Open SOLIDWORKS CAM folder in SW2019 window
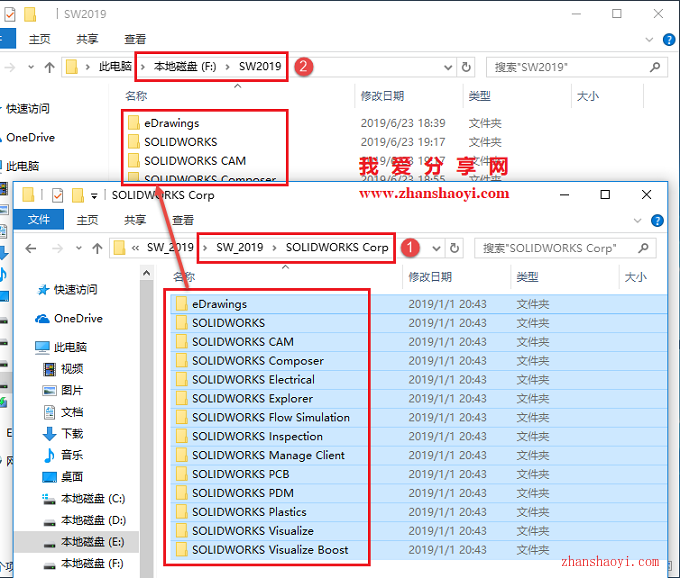Screen dimensions: 680x578 tap(195, 161)
